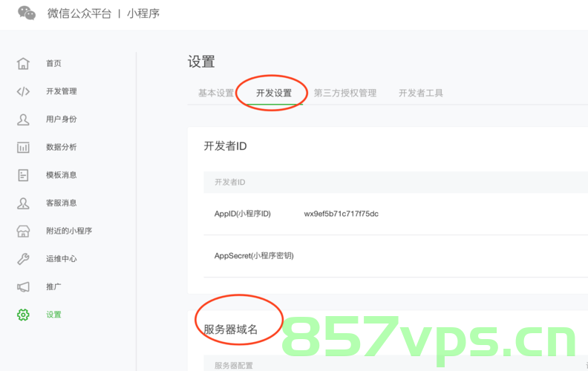Switch to the 开发者工具 tab
The image size is (588, 371).
421,93
